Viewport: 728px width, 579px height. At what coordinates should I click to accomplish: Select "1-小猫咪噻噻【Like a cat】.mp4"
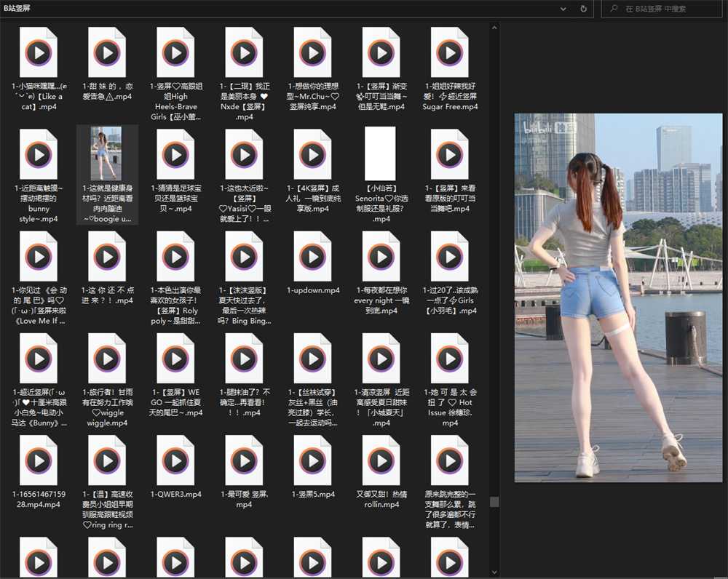[x=39, y=51]
